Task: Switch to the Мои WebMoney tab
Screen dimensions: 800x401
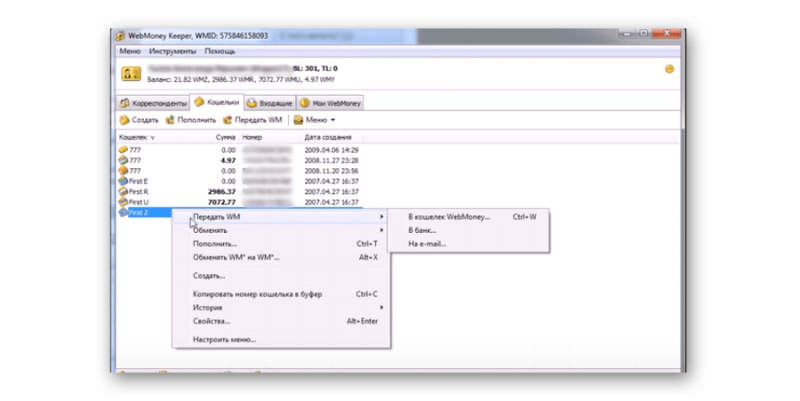Action: 330,103
